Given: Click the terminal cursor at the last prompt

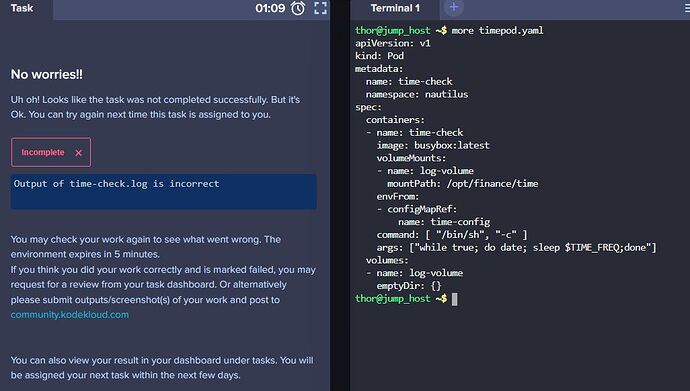Looking at the screenshot, I should (x=455, y=299).
